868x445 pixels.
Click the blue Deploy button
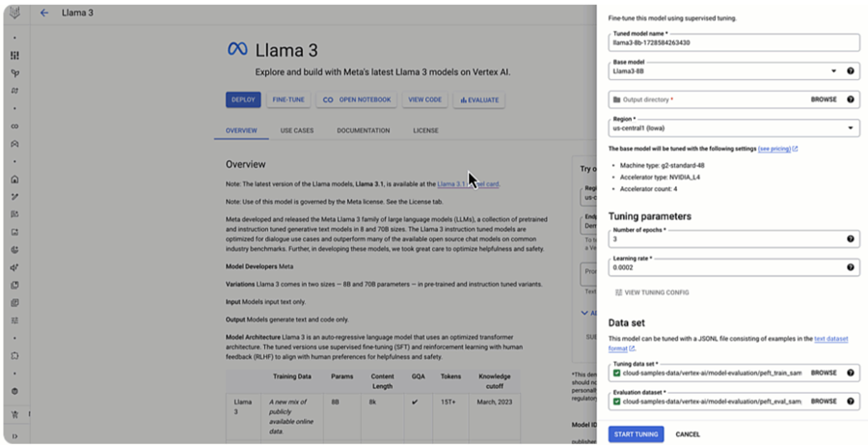point(243,99)
